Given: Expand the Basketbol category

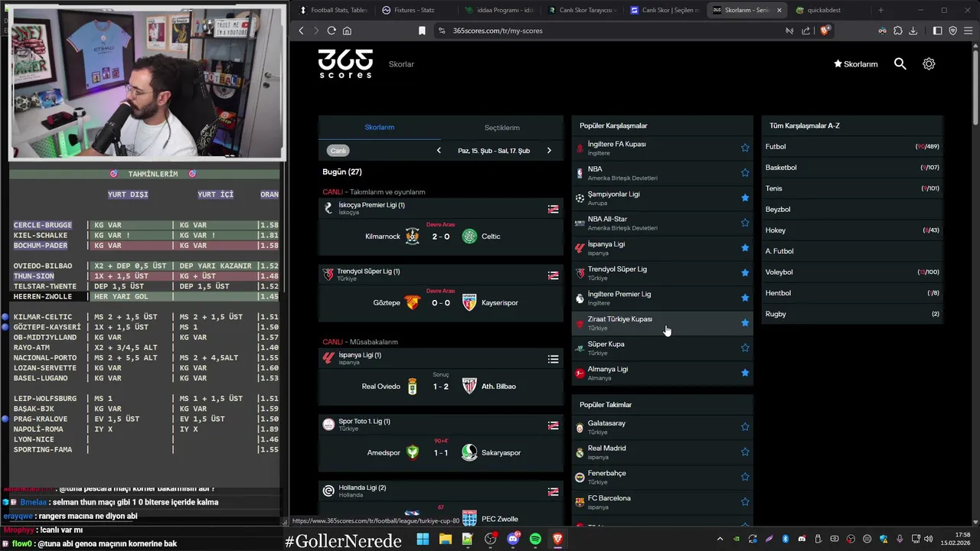Looking at the screenshot, I should tap(852, 168).
